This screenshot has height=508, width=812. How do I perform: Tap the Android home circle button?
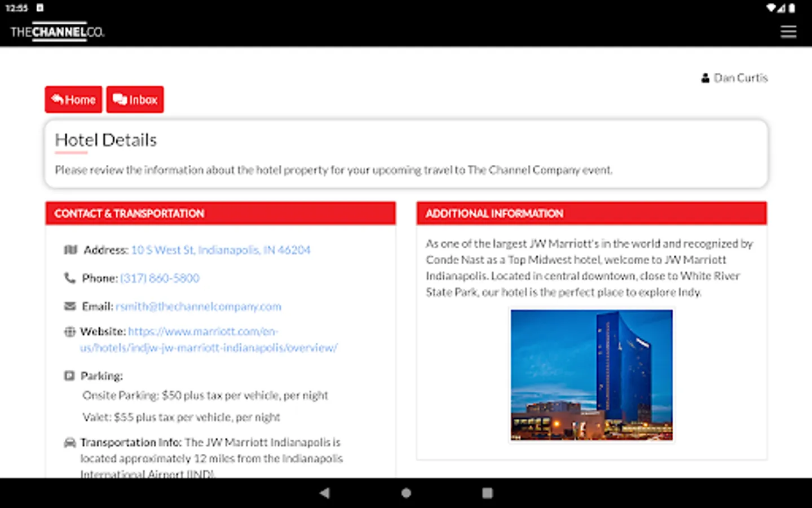pos(406,493)
